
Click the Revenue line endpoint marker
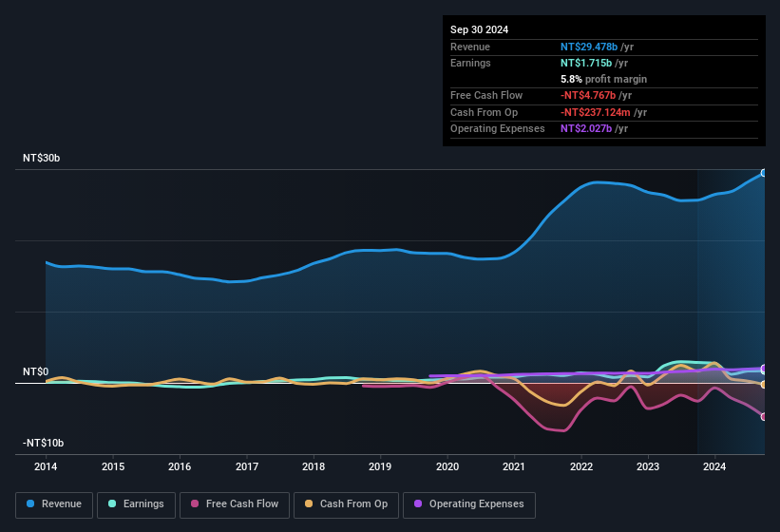pyautogui.click(x=764, y=173)
